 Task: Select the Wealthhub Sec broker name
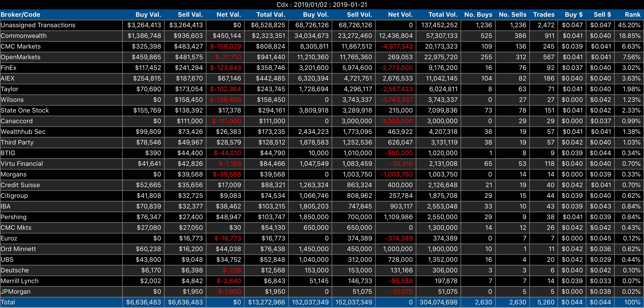(x=23, y=132)
